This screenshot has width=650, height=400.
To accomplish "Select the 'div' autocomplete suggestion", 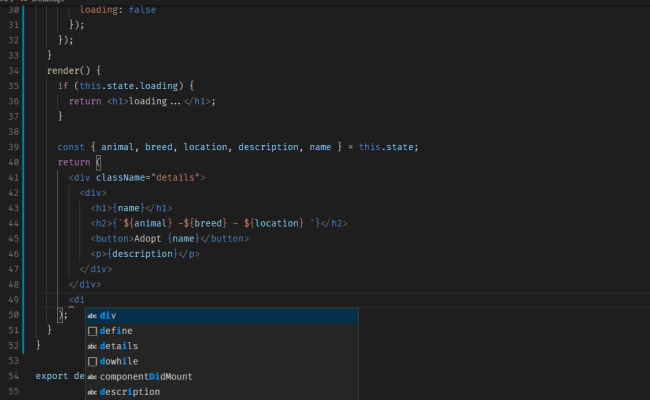I will click(222, 315).
